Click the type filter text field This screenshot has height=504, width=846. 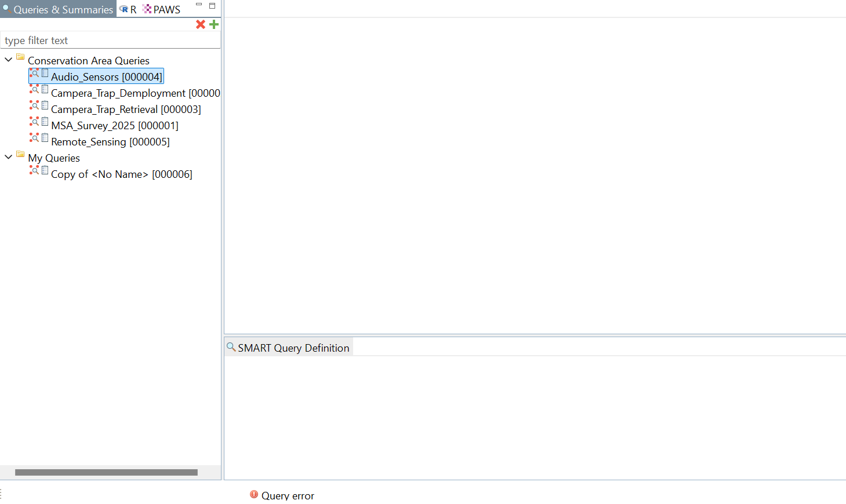coord(110,41)
